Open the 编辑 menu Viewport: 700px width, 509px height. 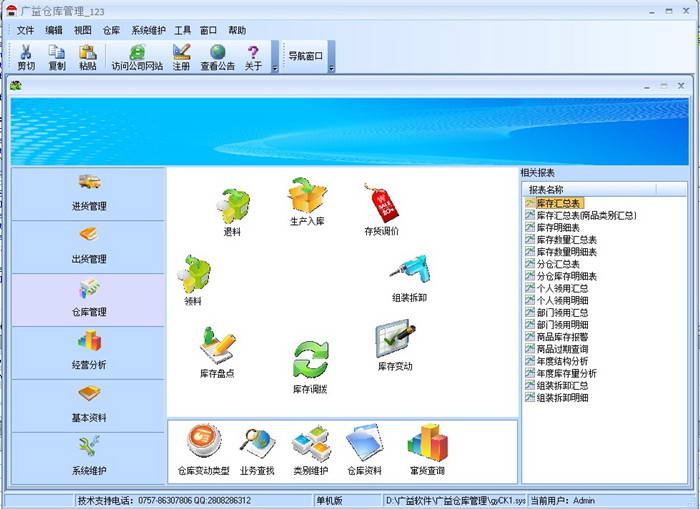(54, 30)
